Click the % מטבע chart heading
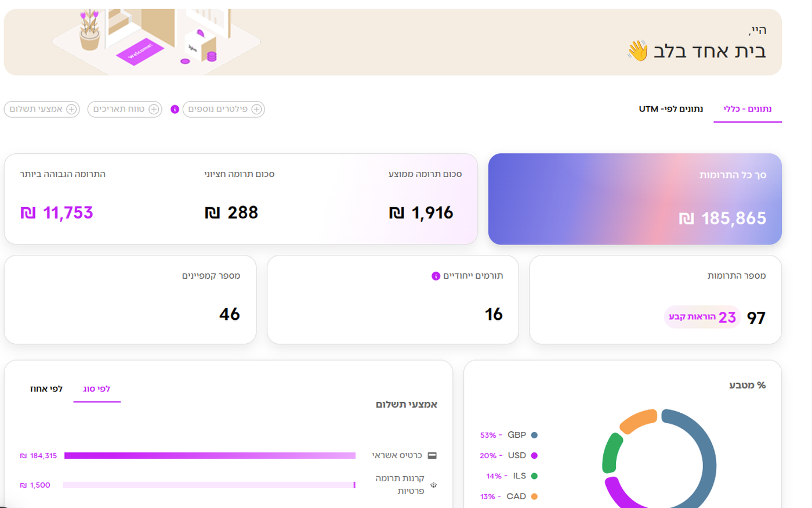The height and width of the screenshot is (508, 812). [x=747, y=385]
